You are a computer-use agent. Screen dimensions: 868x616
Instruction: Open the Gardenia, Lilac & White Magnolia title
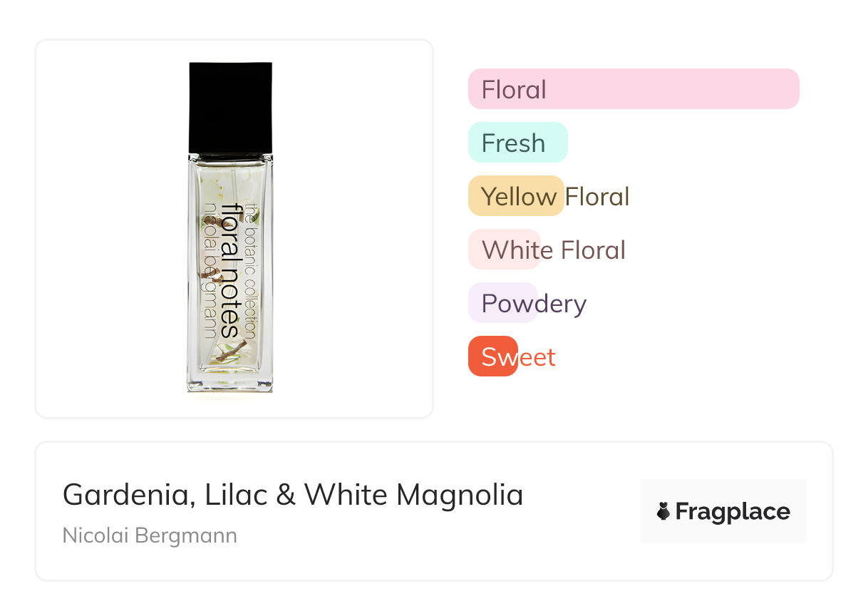click(x=293, y=494)
